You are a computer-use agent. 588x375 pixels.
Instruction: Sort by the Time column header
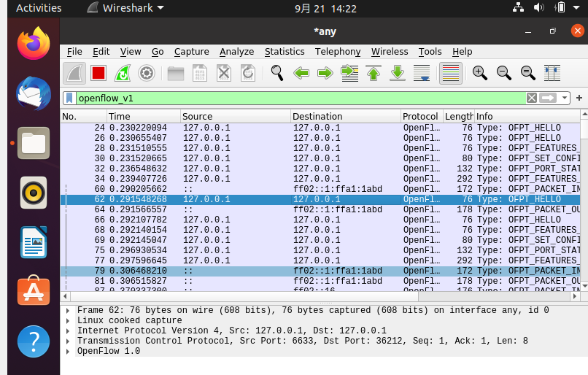click(144, 117)
